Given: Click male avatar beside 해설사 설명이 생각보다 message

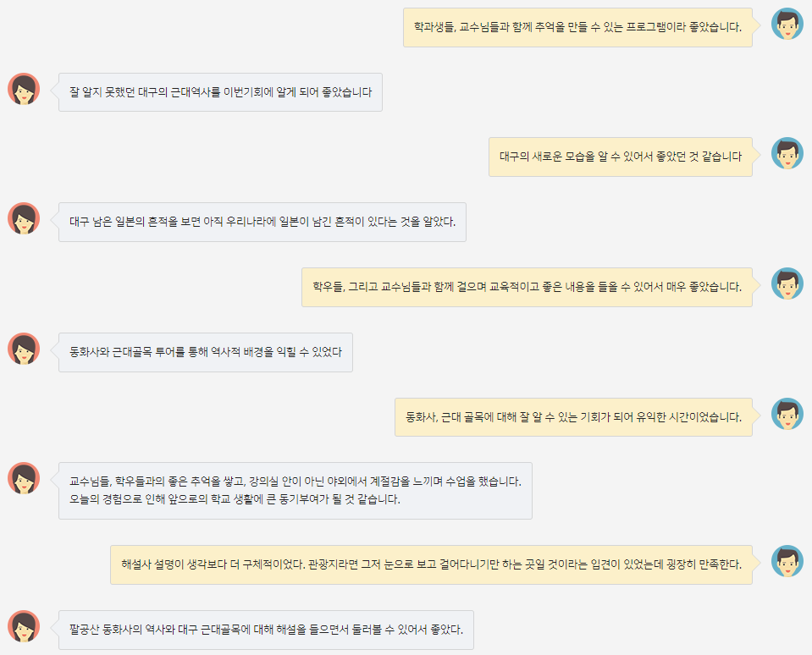Looking at the screenshot, I should coord(787,561).
